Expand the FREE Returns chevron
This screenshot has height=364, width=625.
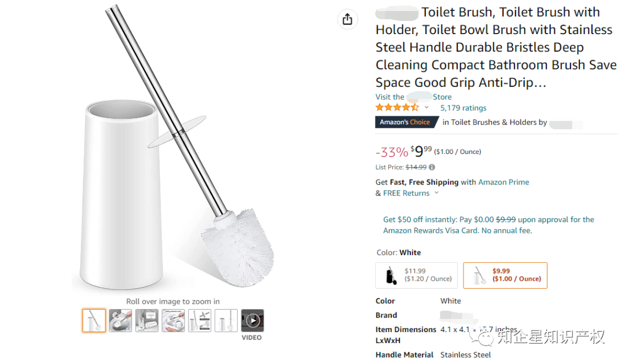point(436,193)
